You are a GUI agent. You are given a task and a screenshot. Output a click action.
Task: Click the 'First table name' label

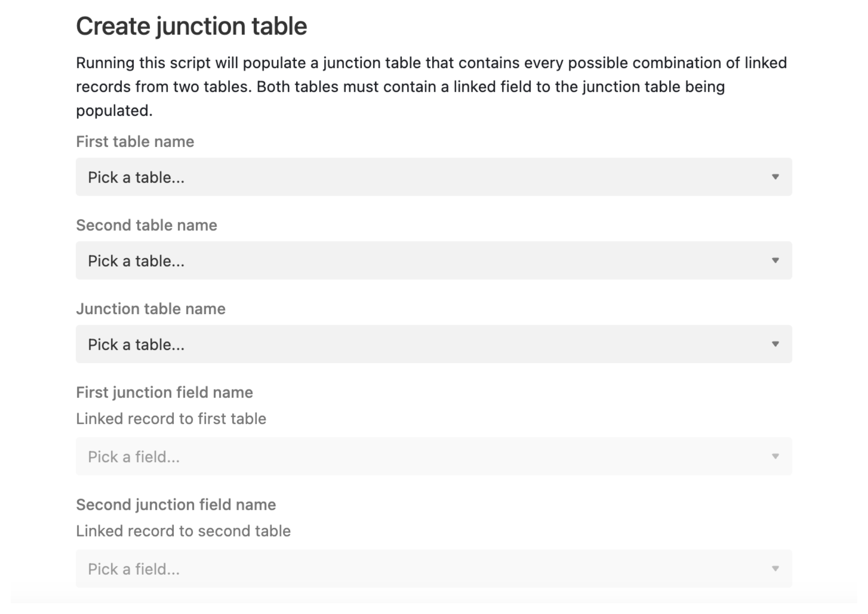135,141
